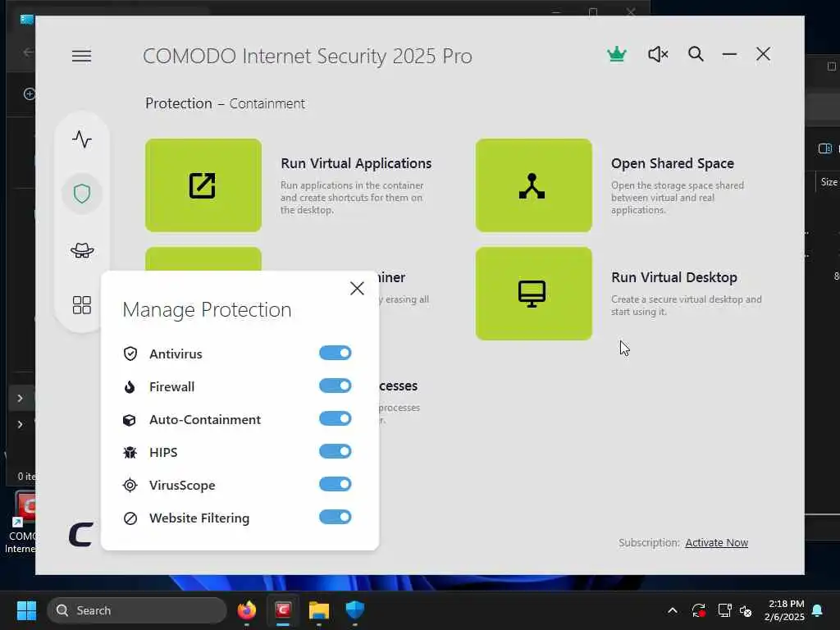The height and width of the screenshot is (630, 840).
Task: Expand the hidden system tray icons chevron
Action: click(x=673, y=610)
